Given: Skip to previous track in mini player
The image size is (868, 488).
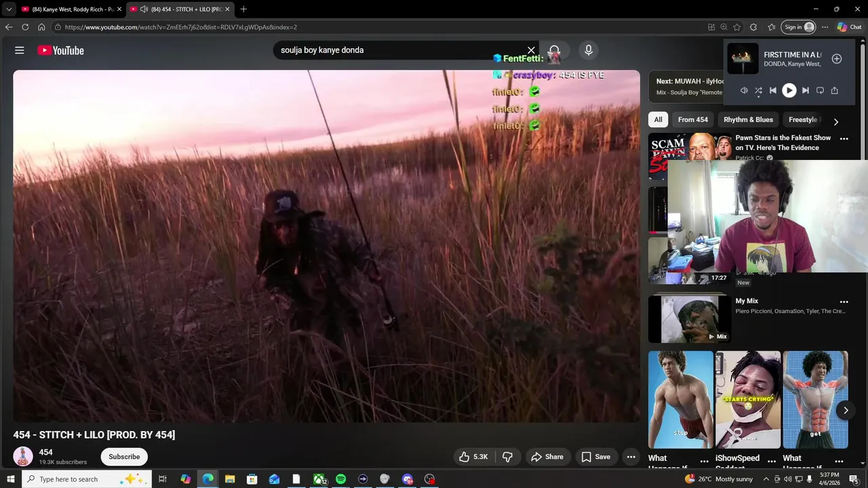Looking at the screenshot, I should (x=772, y=90).
